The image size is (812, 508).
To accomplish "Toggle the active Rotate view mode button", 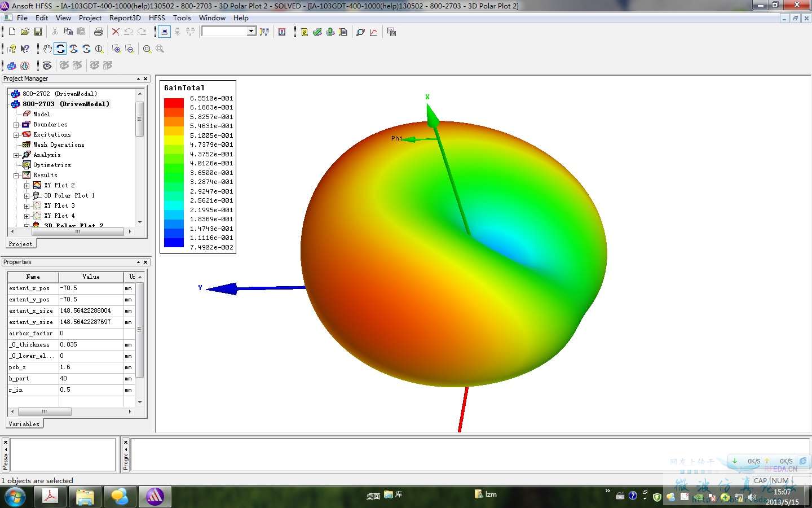I will [x=60, y=49].
